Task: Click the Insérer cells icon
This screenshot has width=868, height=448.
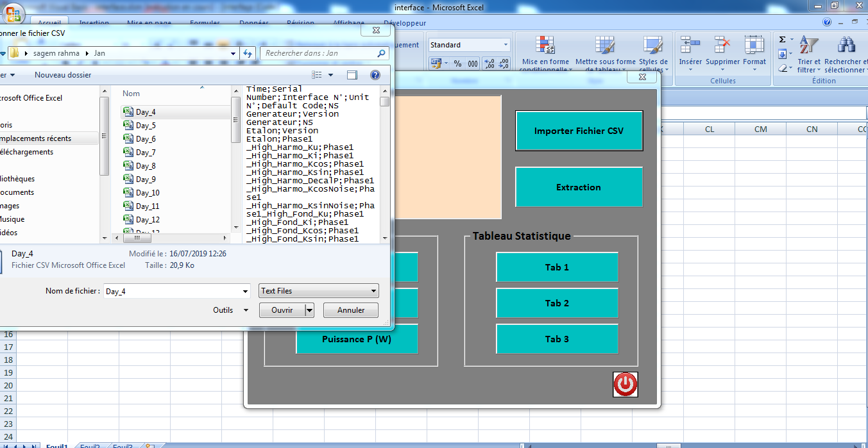Action: (690, 46)
